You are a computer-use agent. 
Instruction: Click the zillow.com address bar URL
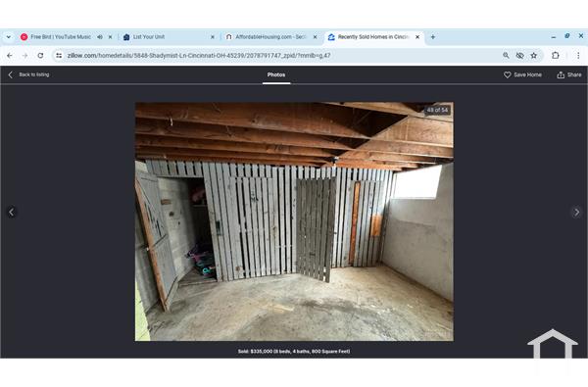pyautogui.click(x=199, y=56)
